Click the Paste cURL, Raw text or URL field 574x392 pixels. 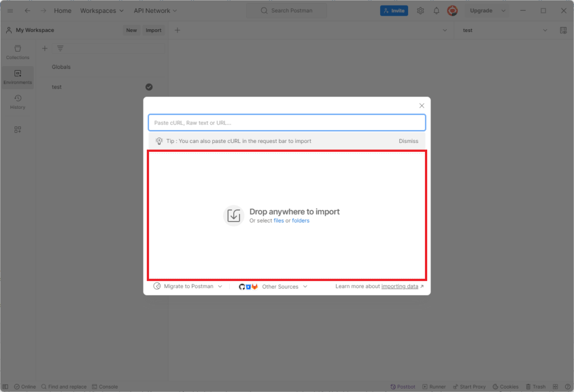pyautogui.click(x=286, y=123)
